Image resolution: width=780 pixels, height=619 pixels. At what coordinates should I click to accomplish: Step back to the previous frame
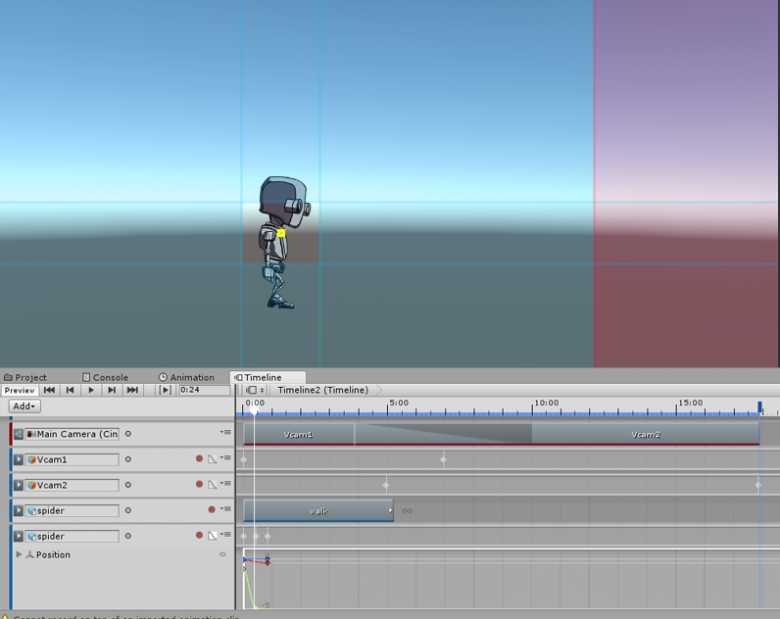70,390
